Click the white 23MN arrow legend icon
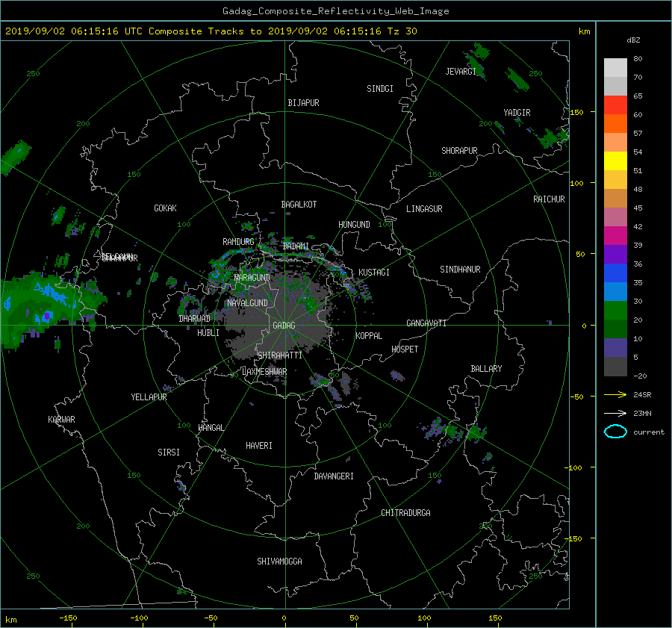 pyautogui.click(x=615, y=413)
